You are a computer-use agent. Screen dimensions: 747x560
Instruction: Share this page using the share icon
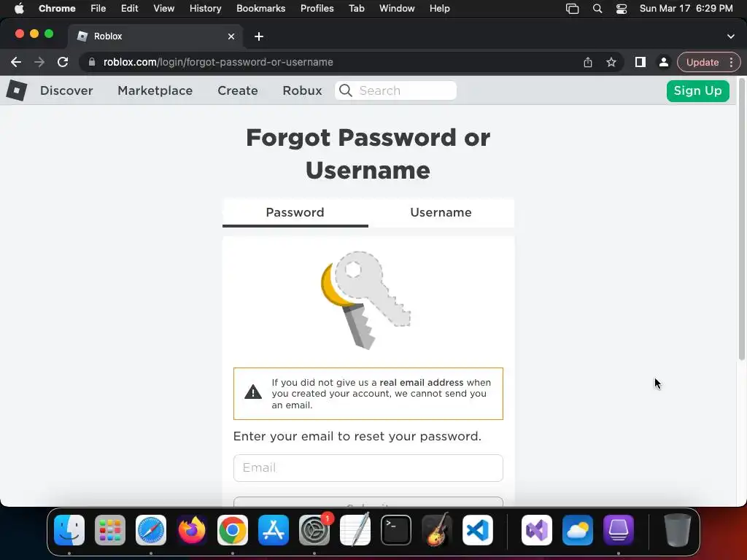588,62
